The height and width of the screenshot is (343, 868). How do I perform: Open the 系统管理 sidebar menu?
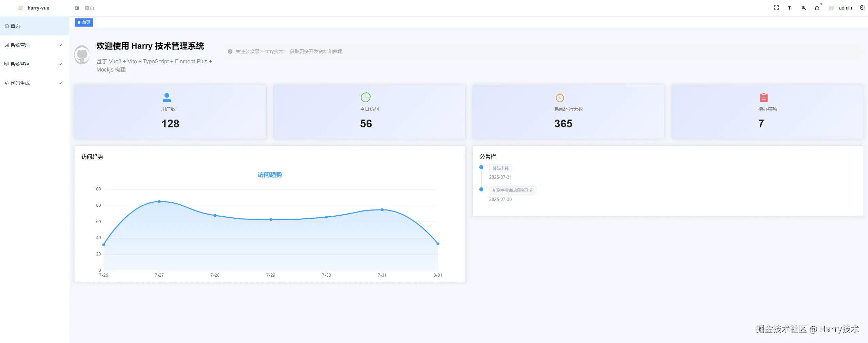coord(34,45)
